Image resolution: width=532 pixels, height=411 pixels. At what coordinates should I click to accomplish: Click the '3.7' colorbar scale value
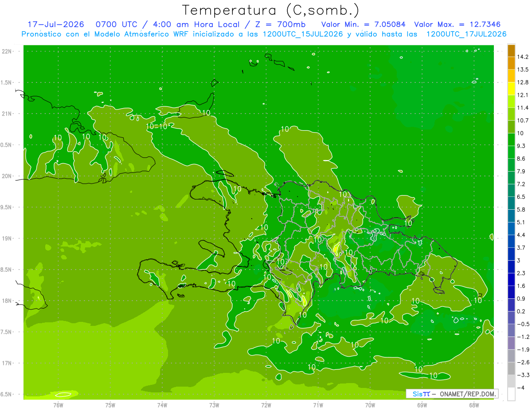pyautogui.click(x=521, y=247)
